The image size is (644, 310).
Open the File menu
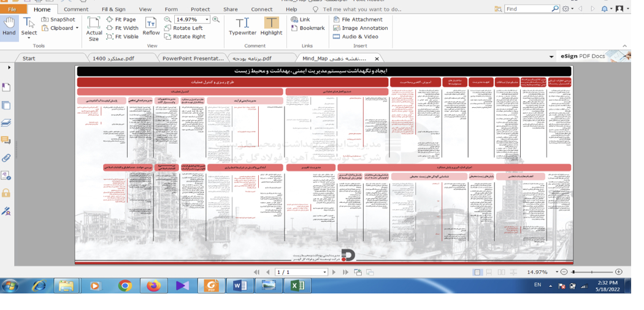(x=12, y=9)
